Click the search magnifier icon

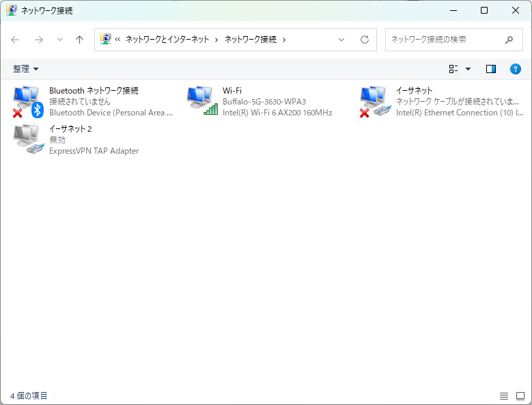(509, 40)
